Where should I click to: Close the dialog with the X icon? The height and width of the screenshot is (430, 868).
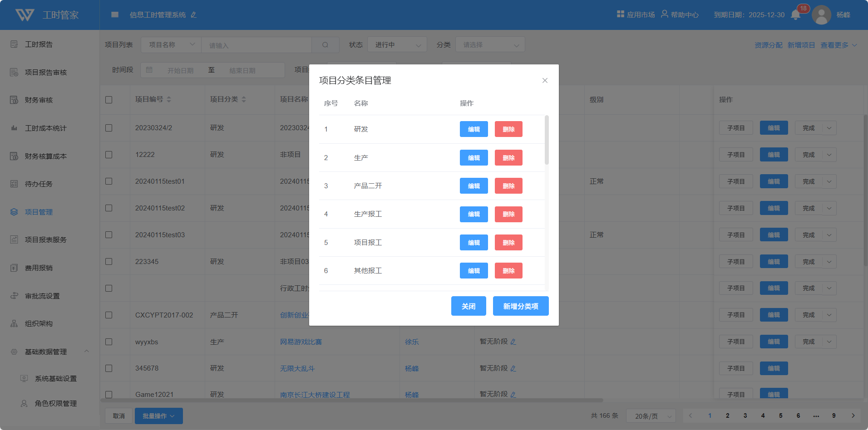point(545,80)
